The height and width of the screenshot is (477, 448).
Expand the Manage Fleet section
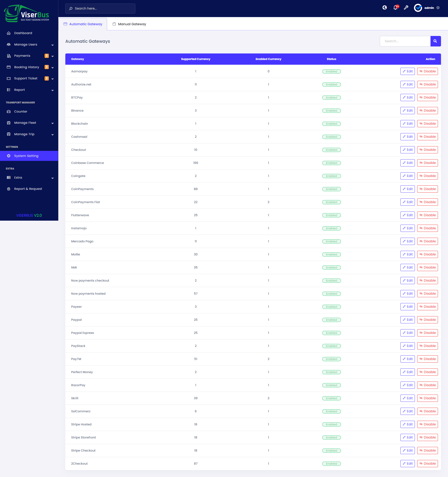point(25,123)
